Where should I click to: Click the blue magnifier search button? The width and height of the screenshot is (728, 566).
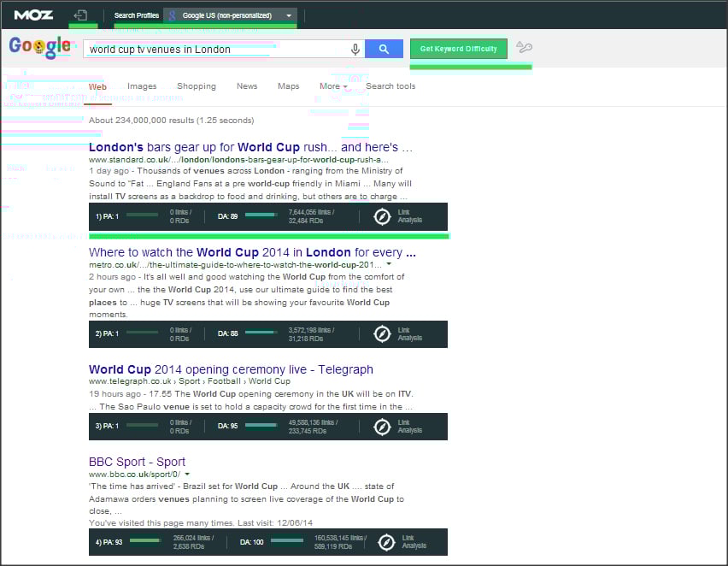click(384, 49)
